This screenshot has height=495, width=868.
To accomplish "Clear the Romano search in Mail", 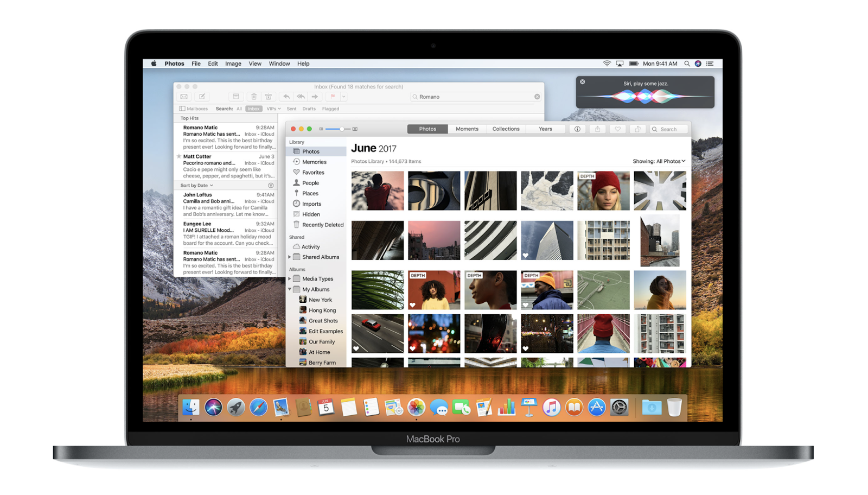I will [537, 97].
